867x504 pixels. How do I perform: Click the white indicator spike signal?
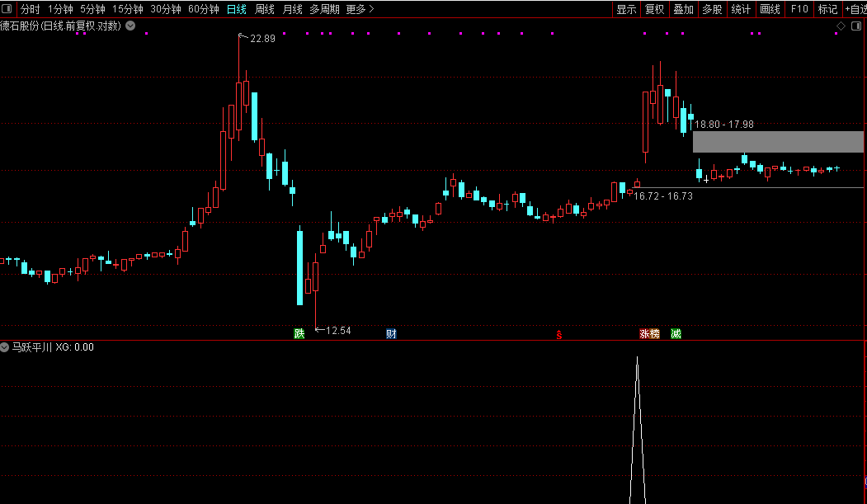click(x=638, y=431)
